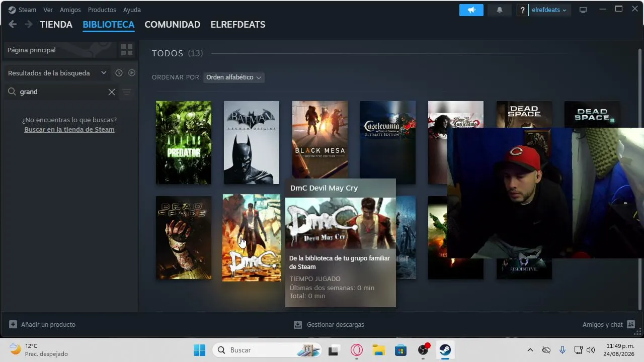Open the weather widget showing 12°C
644x362 pixels.
(39, 350)
